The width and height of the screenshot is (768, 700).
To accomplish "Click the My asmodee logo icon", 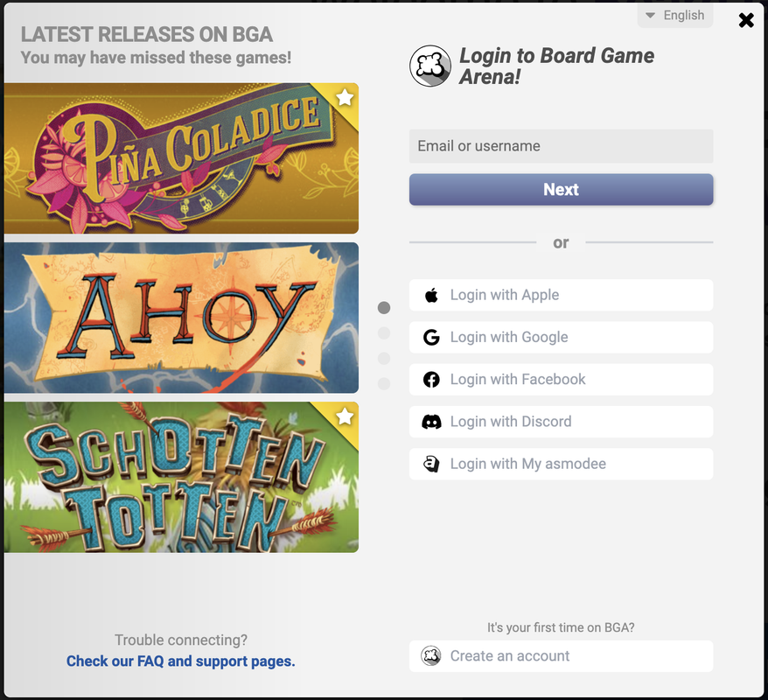I will pos(431,464).
